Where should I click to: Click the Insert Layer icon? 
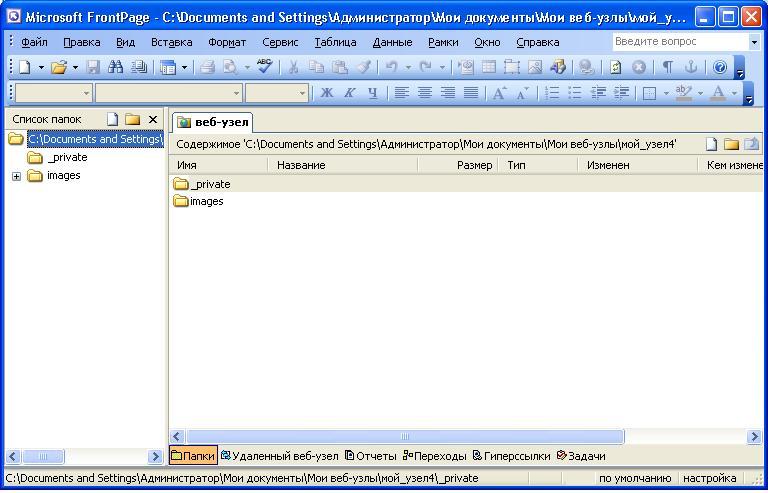pos(512,67)
